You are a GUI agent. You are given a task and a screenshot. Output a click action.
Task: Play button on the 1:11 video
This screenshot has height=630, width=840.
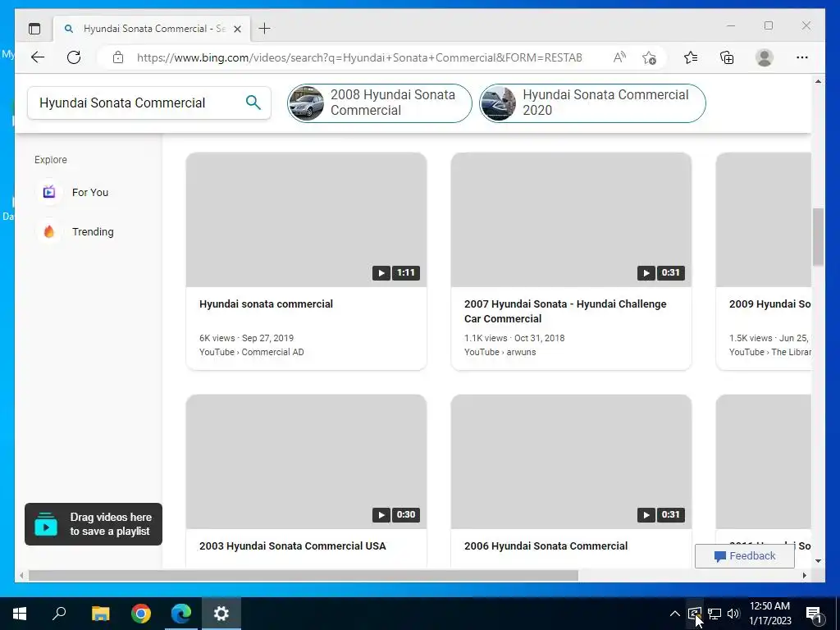coord(381,272)
